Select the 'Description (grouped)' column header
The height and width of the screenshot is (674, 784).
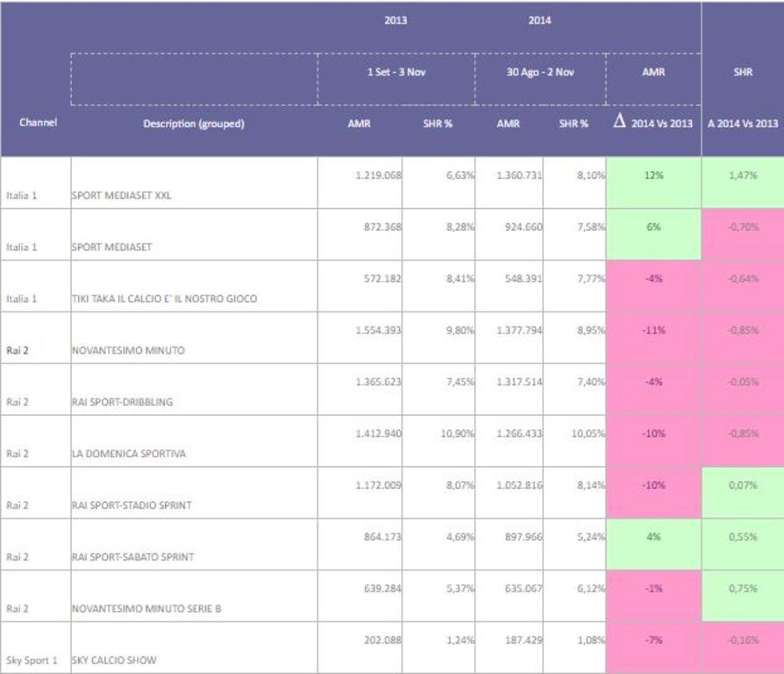194,124
